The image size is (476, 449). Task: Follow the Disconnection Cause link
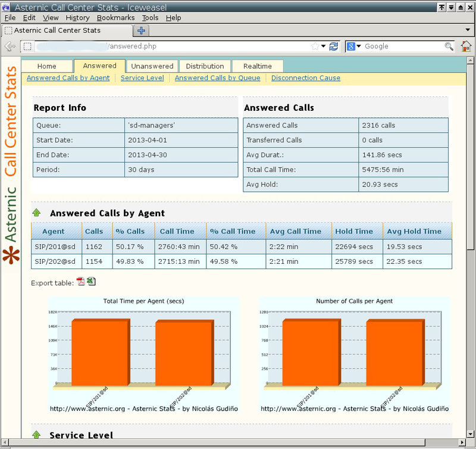pyautogui.click(x=306, y=78)
